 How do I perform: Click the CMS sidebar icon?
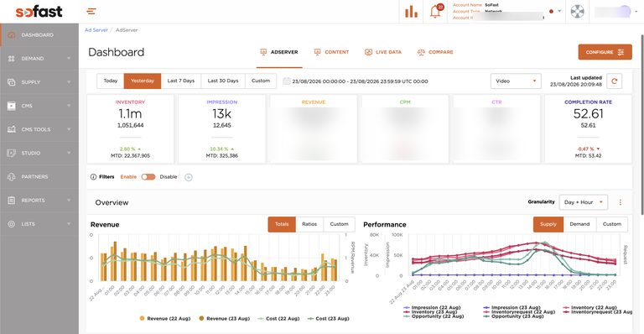12,106
